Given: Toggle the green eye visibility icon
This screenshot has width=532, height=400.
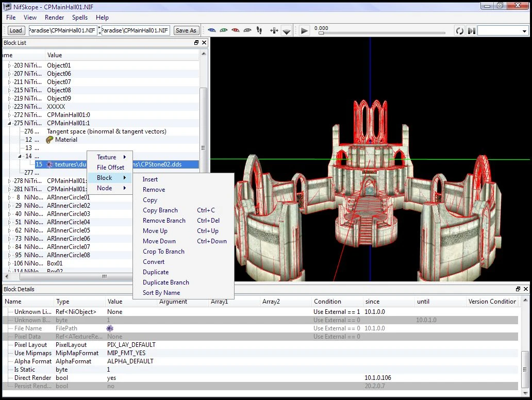Looking at the screenshot, I should coord(223,30).
